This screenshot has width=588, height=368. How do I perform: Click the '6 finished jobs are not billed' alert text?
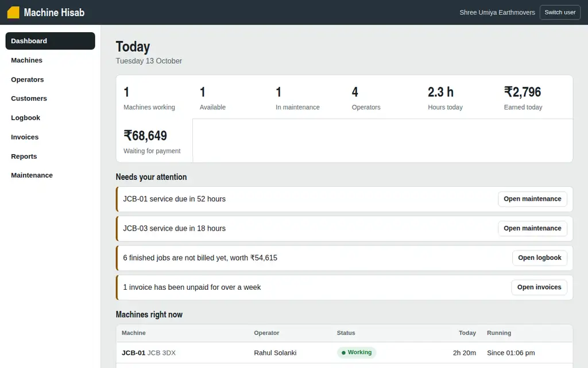[200, 258]
